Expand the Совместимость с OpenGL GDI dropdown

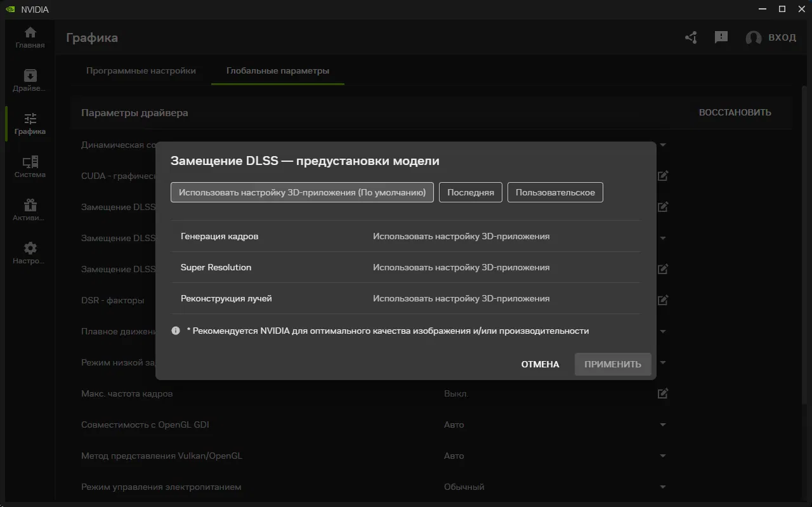[663, 425]
